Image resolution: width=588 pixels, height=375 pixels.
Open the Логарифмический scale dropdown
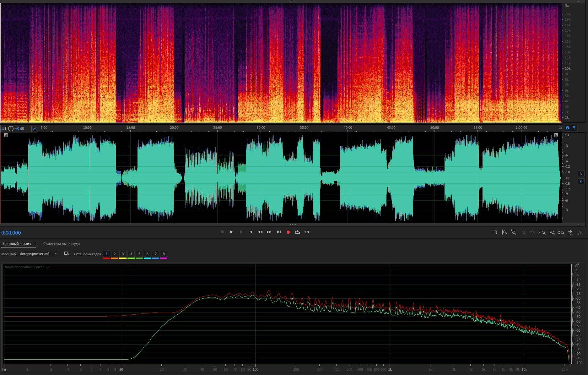[38, 254]
